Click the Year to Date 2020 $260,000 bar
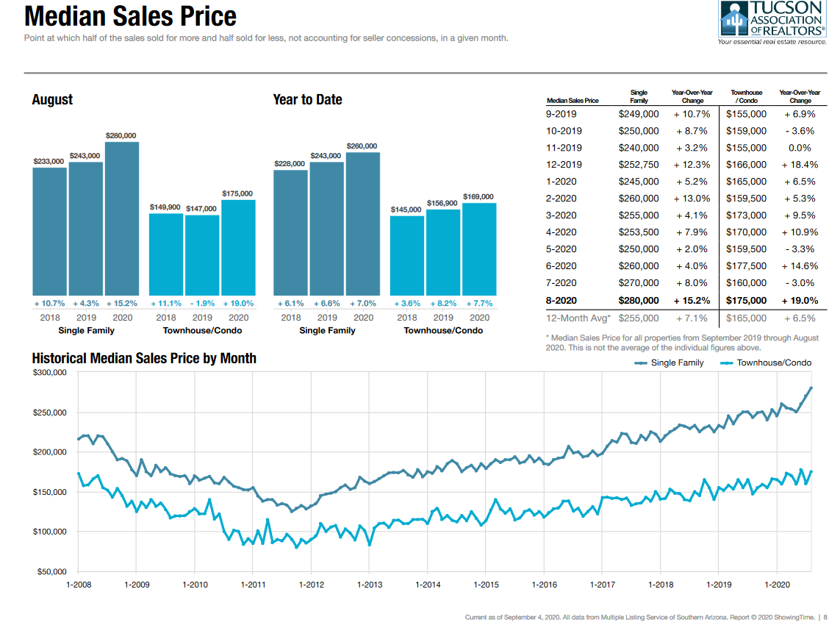 pos(363,224)
